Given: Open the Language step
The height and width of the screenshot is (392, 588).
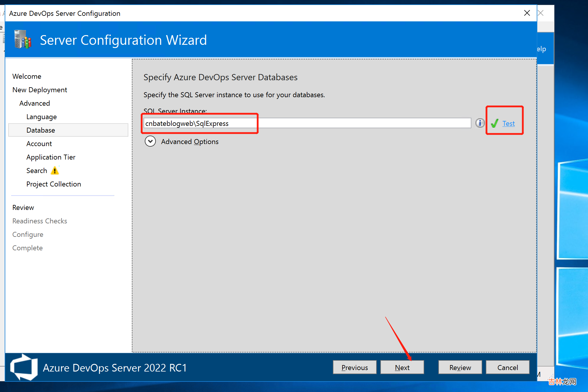Looking at the screenshot, I should pyautogui.click(x=41, y=117).
